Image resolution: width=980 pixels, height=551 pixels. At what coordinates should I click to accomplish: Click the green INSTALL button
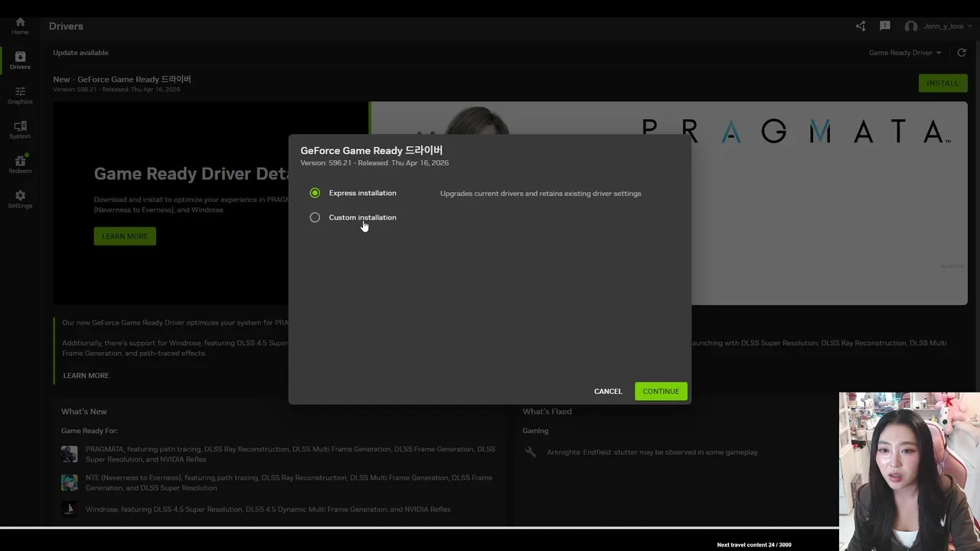[942, 83]
